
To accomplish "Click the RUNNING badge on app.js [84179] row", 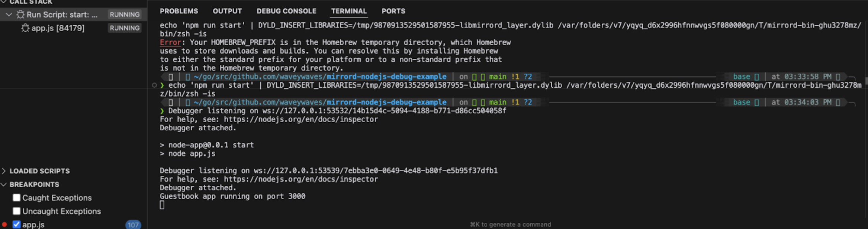I will click(x=125, y=28).
